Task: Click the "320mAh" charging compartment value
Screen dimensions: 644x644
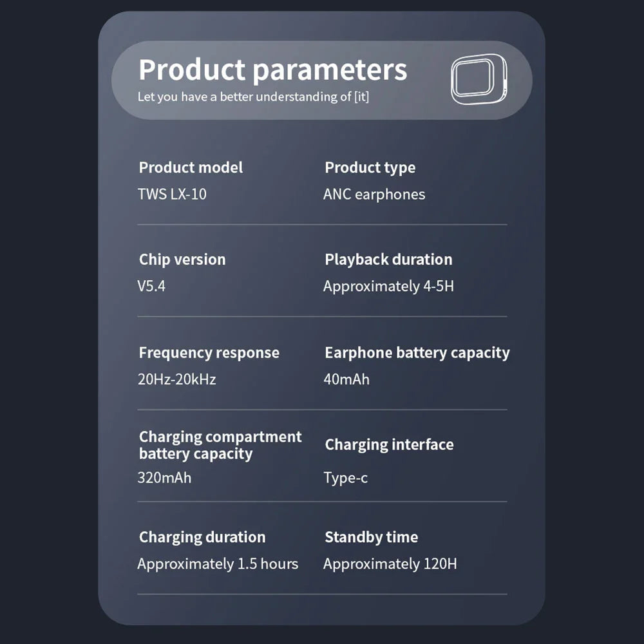Action: click(164, 478)
